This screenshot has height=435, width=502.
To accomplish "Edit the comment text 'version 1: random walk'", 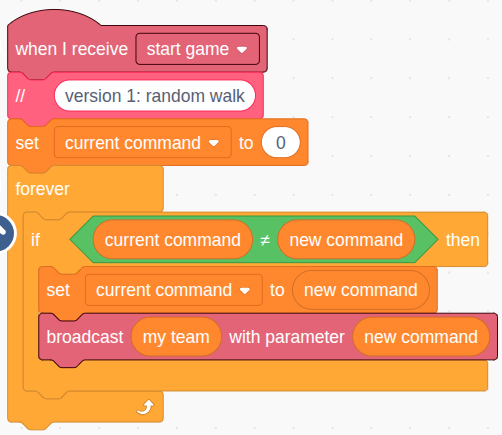I will pos(155,96).
